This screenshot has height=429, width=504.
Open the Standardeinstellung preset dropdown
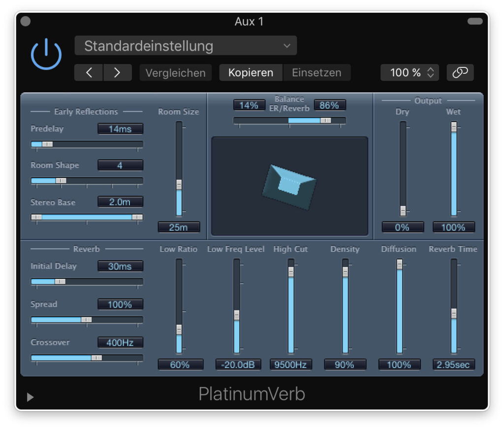coord(186,46)
